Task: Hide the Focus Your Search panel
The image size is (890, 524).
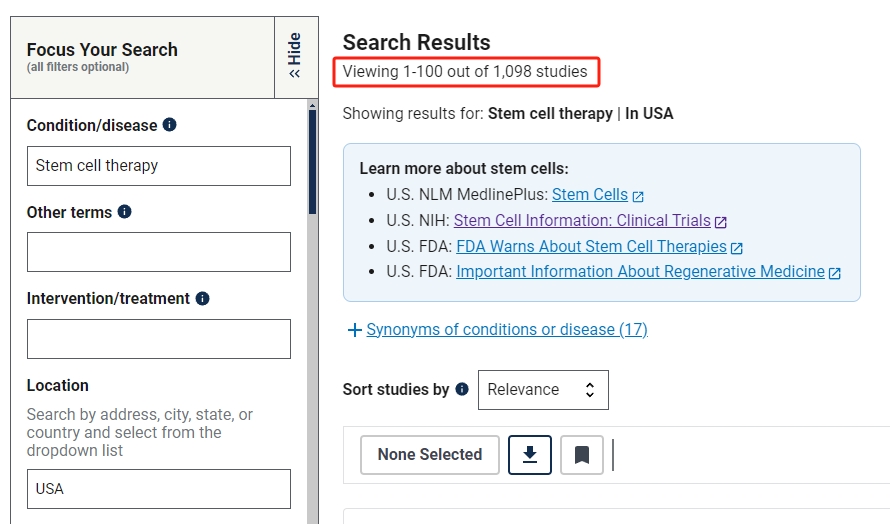Action: coord(295,56)
